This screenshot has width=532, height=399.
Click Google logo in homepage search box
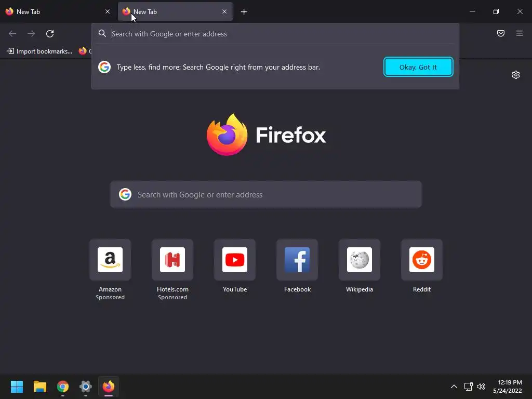click(x=125, y=194)
